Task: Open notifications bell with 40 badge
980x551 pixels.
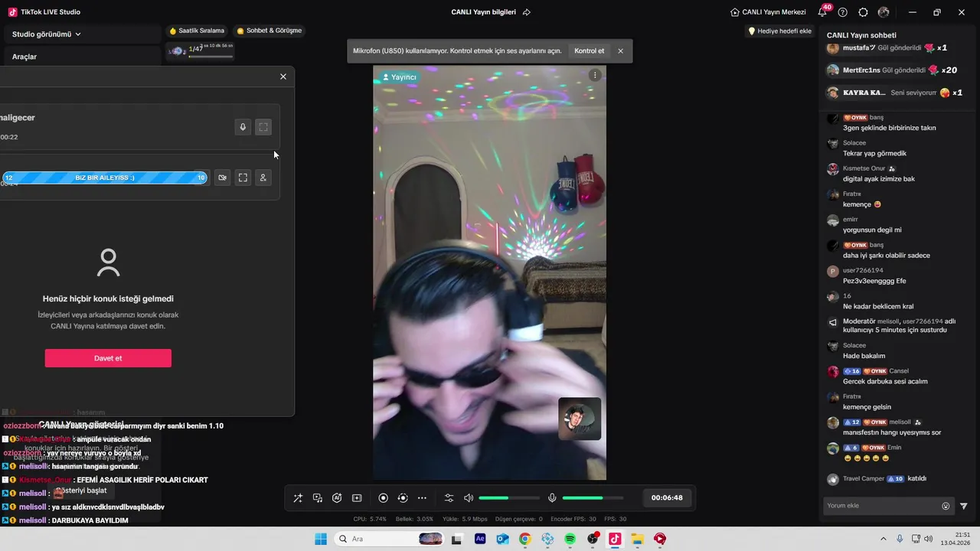Action: (x=823, y=11)
